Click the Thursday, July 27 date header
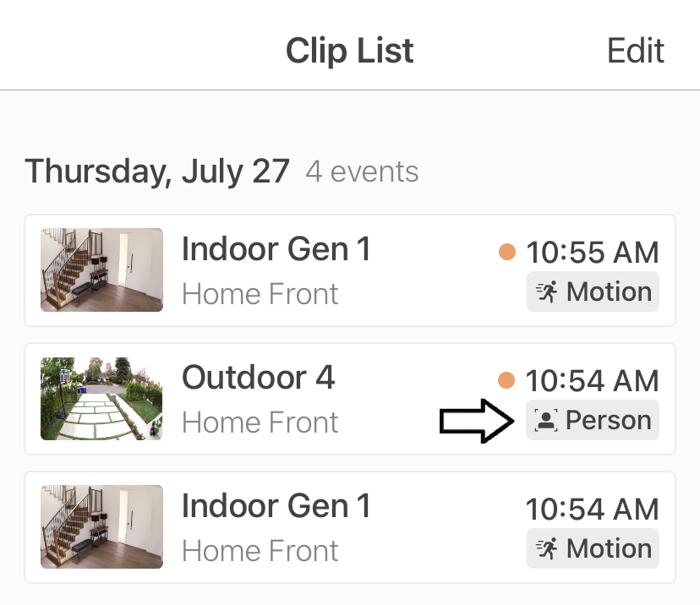 [x=158, y=172]
